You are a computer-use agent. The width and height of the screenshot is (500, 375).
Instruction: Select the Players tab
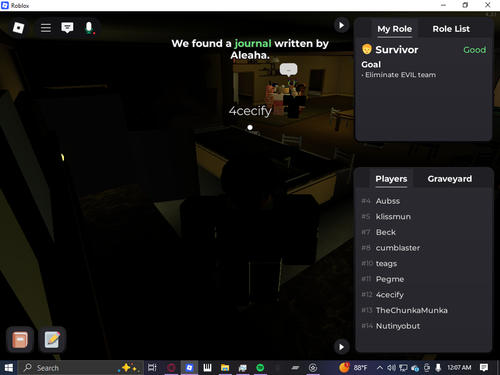tap(391, 179)
